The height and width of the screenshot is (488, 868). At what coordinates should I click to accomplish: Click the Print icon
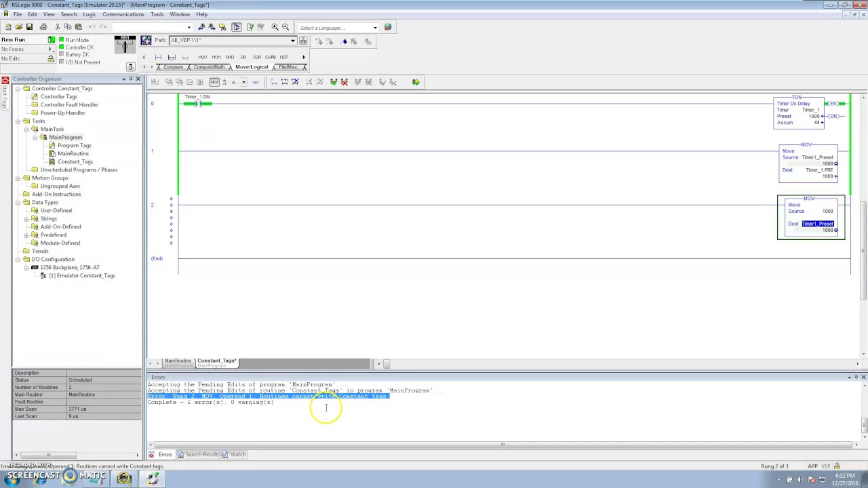pos(43,27)
